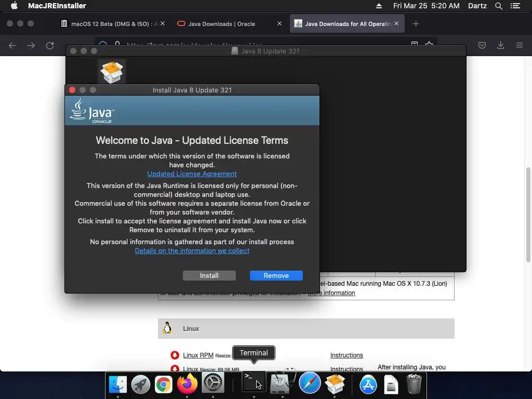The image size is (532, 399).
Task: Open Details on the information we collect
Action: click(192, 251)
